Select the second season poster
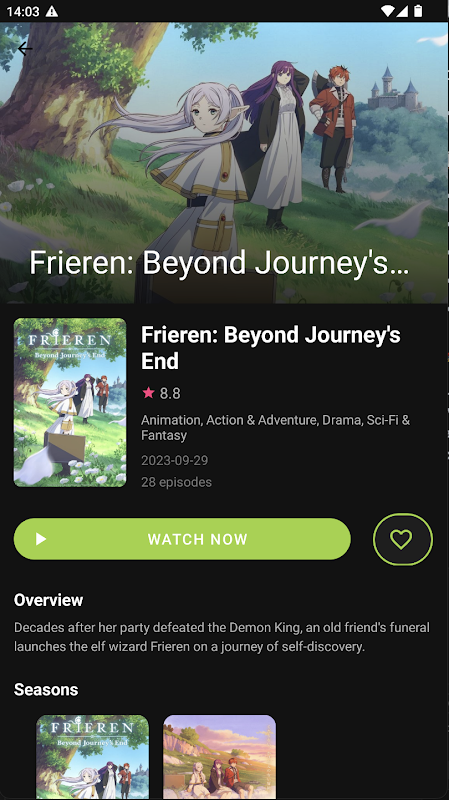The image size is (449, 800). coord(219,757)
